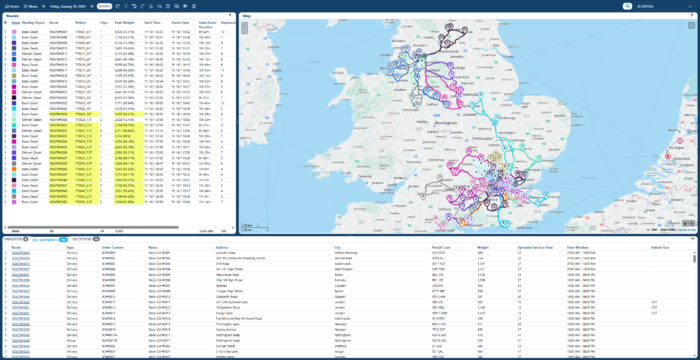The width and height of the screenshot is (700, 360).
Task: Open the Menu item in top bar
Action: tap(30, 6)
